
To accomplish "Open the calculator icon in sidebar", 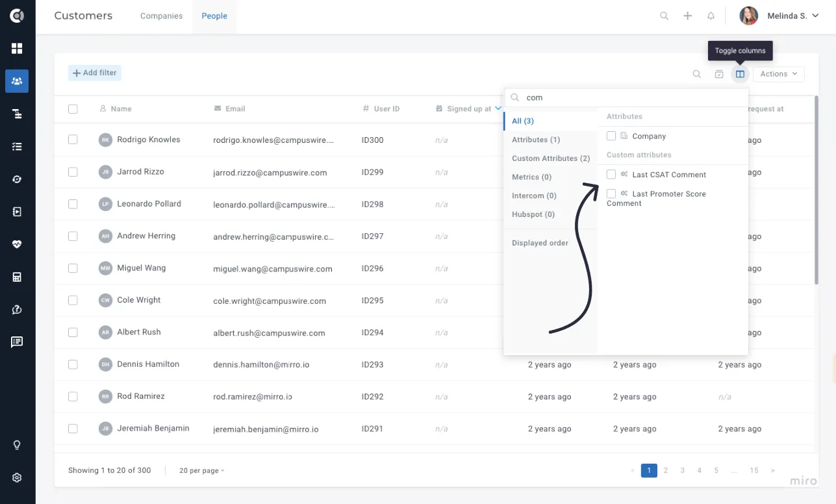I will (17, 277).
